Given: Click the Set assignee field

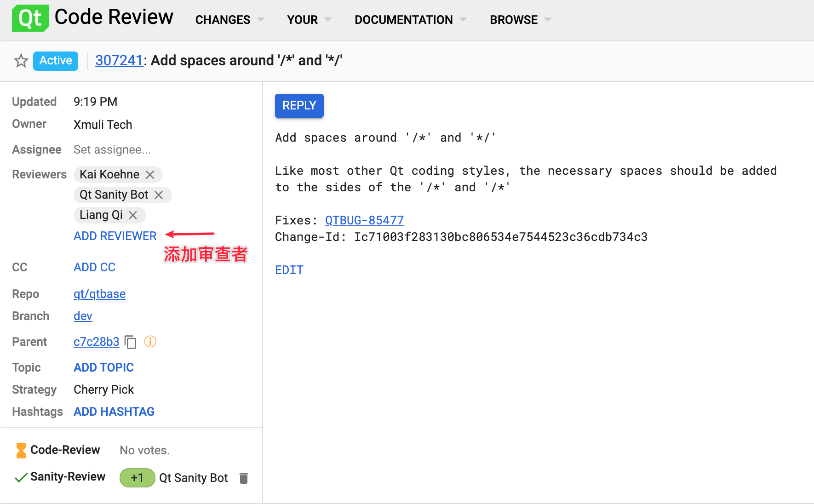Looking at the screenshot, I should click(112, 149).
